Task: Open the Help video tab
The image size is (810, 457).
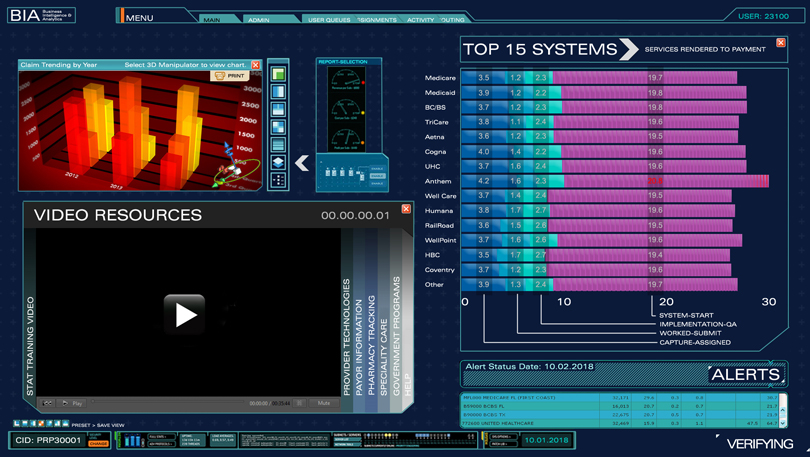Action: coord(408,385)
